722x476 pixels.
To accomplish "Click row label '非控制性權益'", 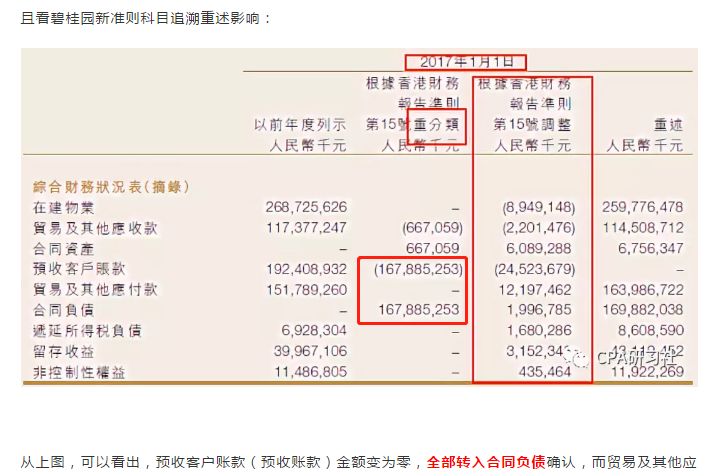I will [79, 372].
